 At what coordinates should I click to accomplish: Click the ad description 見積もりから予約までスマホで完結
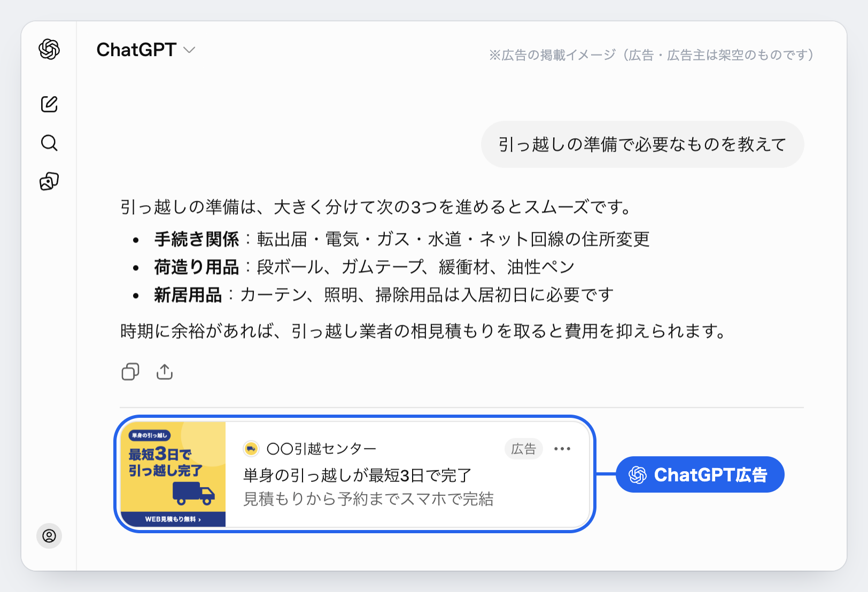point(368,499)
